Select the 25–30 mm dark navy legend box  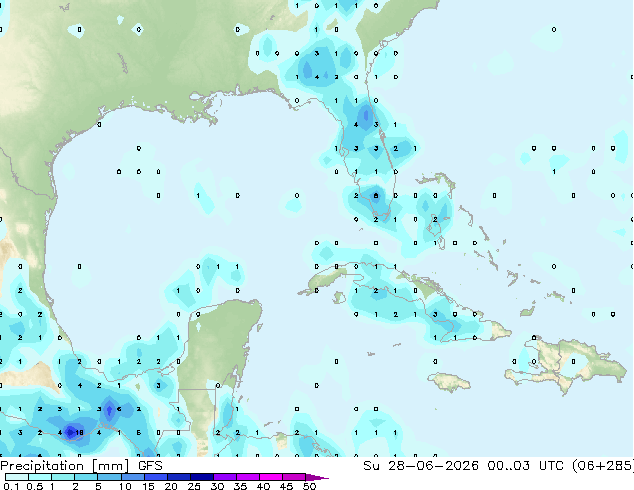[201, 477]
